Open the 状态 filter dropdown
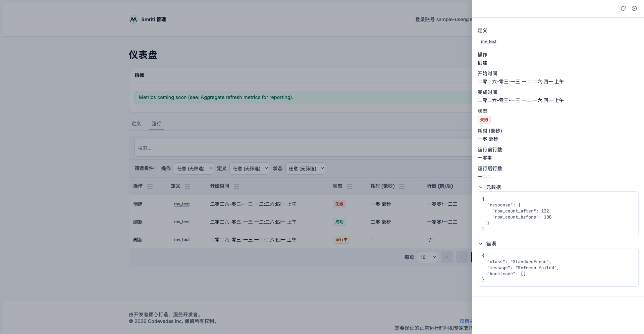Viewport: 644px width, 334px height. [x=305, y=169]
